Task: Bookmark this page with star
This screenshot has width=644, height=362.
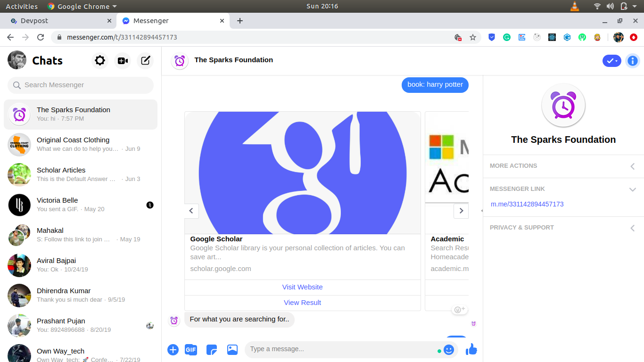Action: (x=473, y=37)
